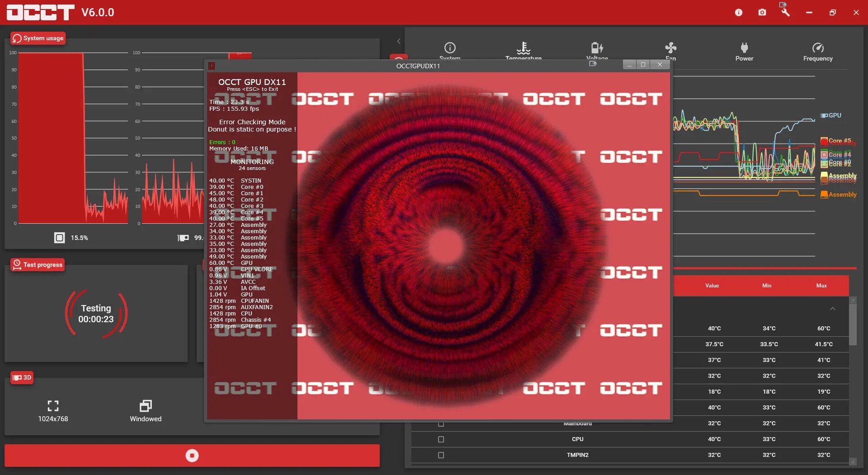The width and height of the screenshot is (868, 475).
Task: Click the 15.5% CPU usage readout
Action: [x=80, y=238]
